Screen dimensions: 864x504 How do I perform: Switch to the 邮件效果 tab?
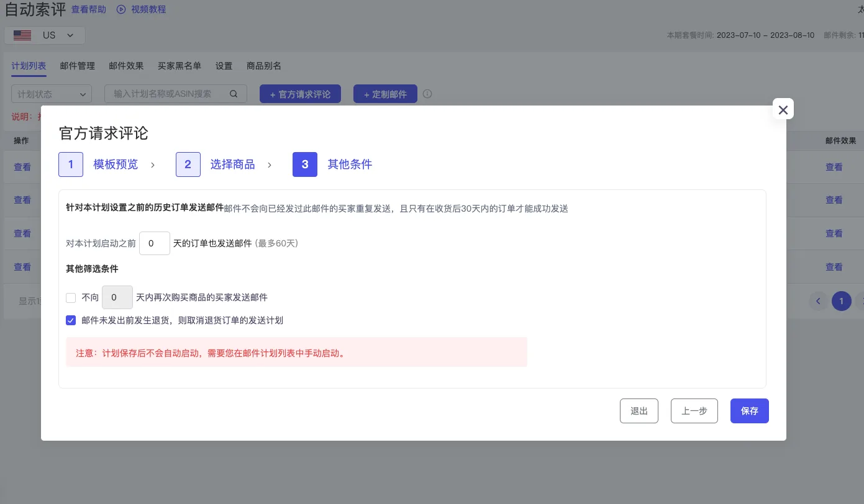tap(126, 66)
